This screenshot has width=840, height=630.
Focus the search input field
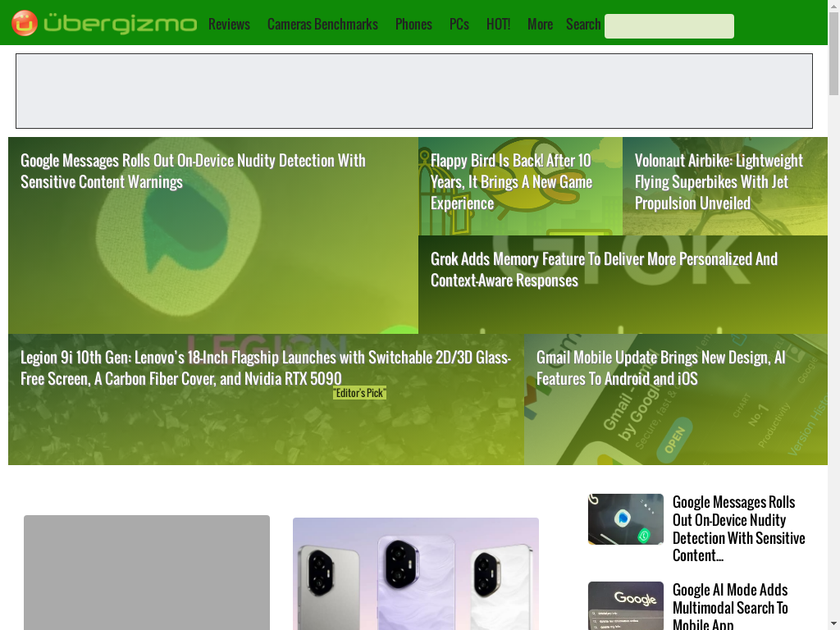click(669, 26)
